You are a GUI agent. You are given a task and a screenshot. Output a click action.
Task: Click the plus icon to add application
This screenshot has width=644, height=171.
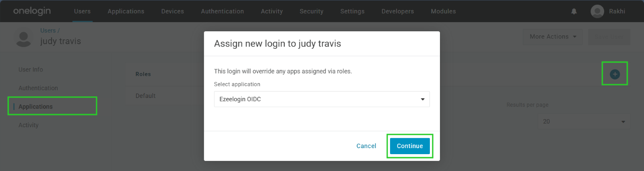(x=615, y=74)
